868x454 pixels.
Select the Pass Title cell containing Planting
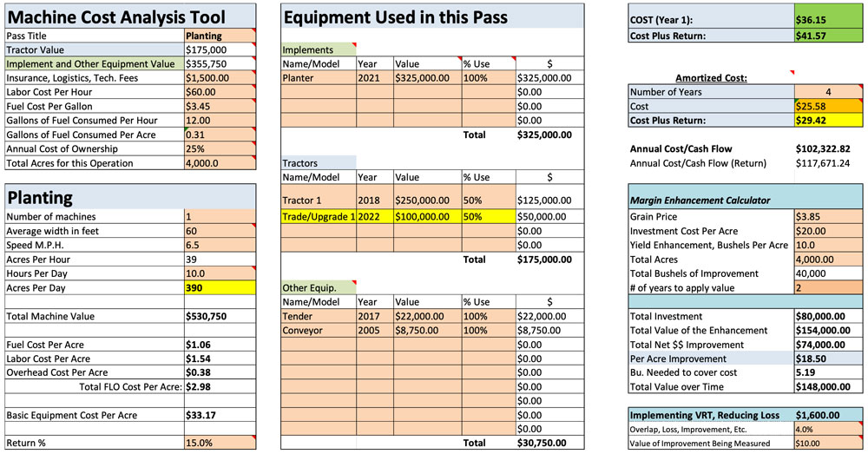click(220, 36)
